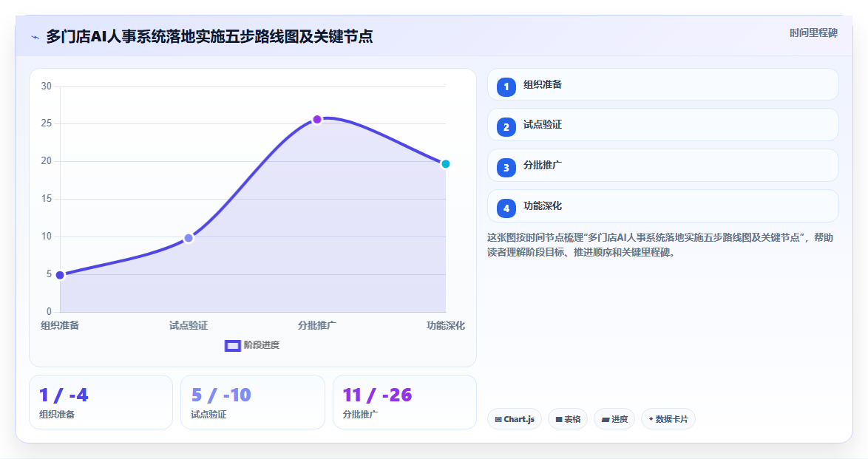Viewport: 868px width, 459px height.
Task: Click the 功能深化 x-axis label
Action: (x=446, y=325)
